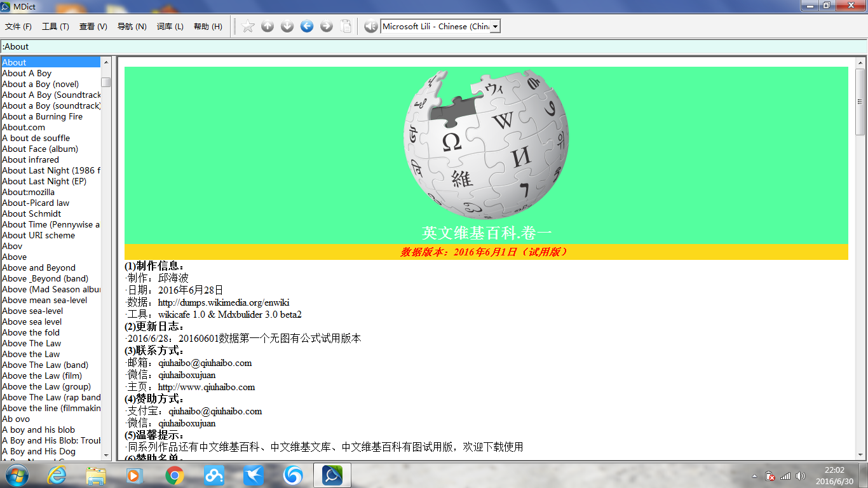This screenshot has width=868, height=488.
Task: Click the article pane scroll down arrow
Action: (860, 454)
